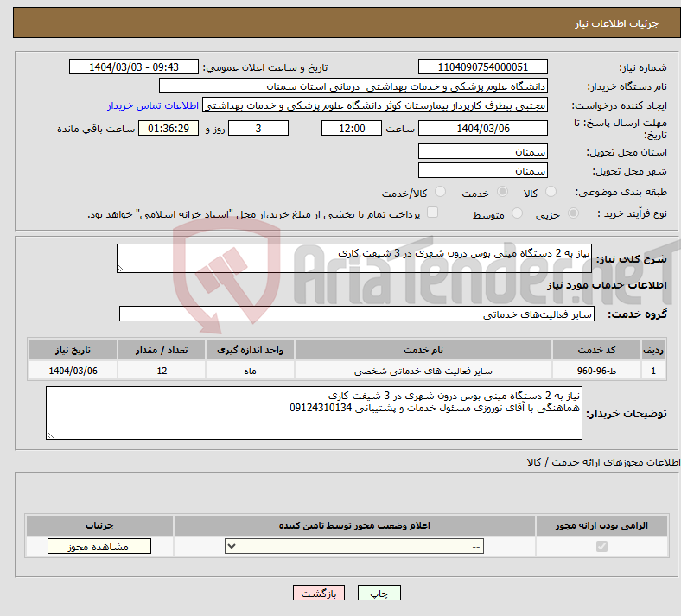Click the الزامی بودن ارائه مجوز header
The image size is (681, 616).
click(601, 525)
